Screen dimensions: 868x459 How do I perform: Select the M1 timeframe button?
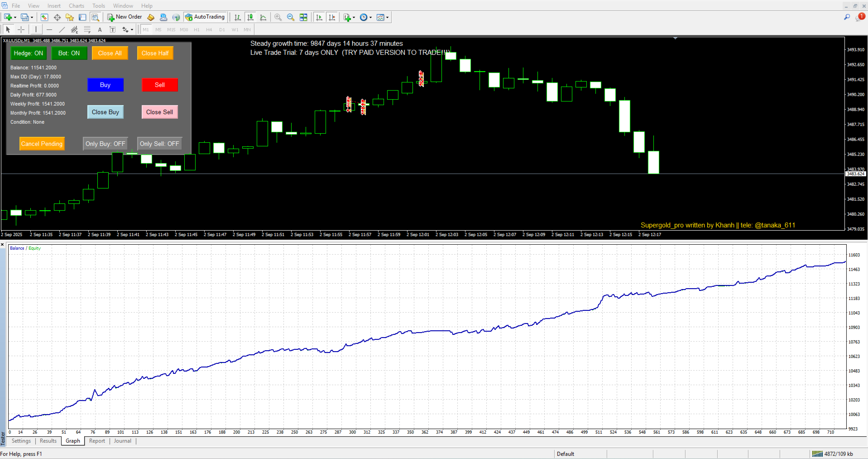click(146, 29)
